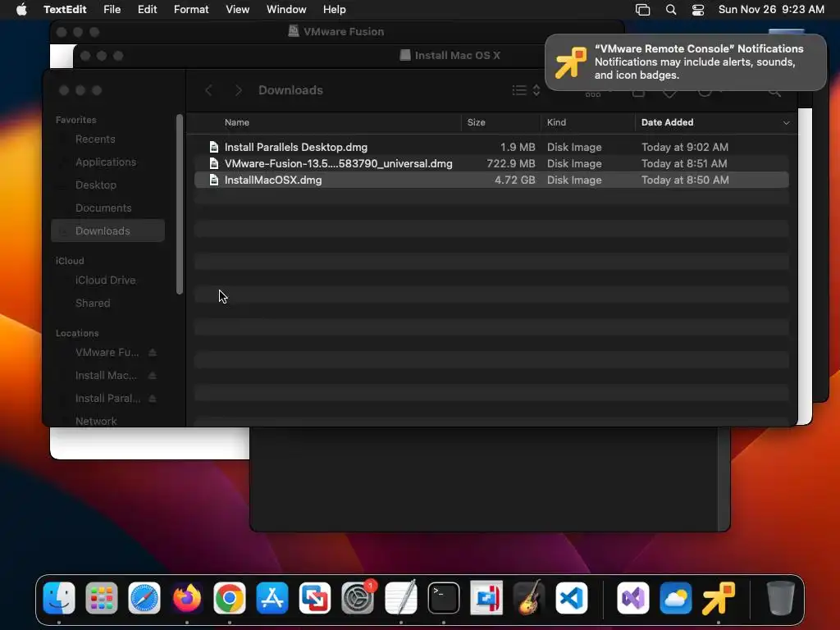
Task: Sort files by Date Added header
Action: click(x=668, y=123)
